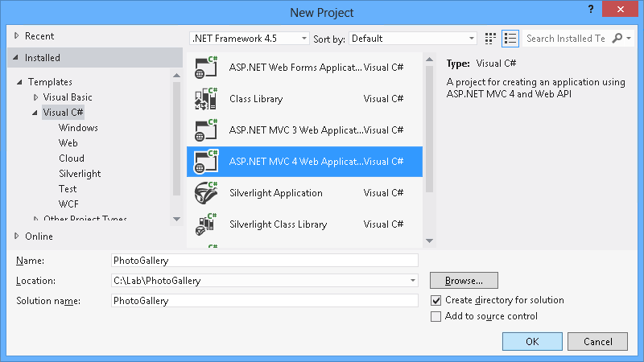Click the ASP.NET Web Forms Application template icon
Screen dimensions: 644x362
tap(206, 68)
